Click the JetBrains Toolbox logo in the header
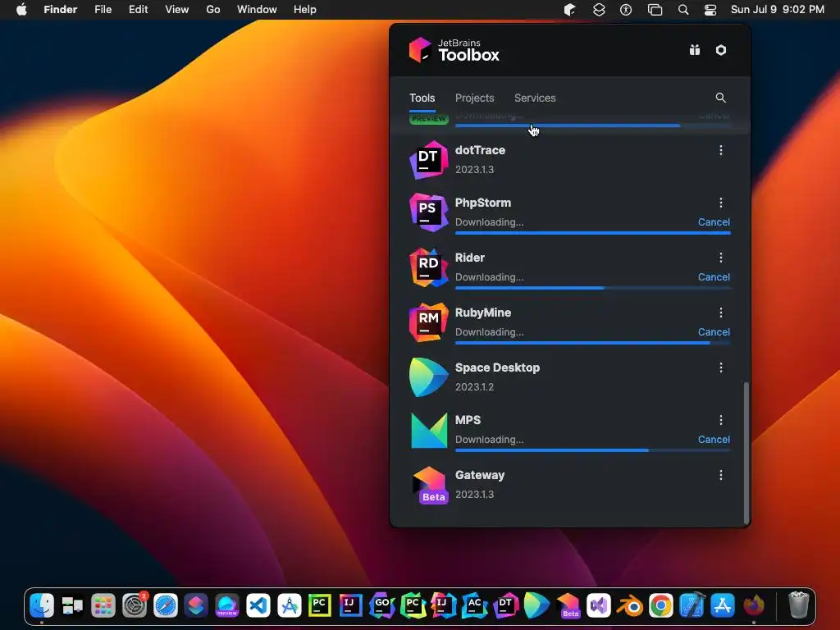840x630 pixels. pyautogui.click(x=454, y=50)
